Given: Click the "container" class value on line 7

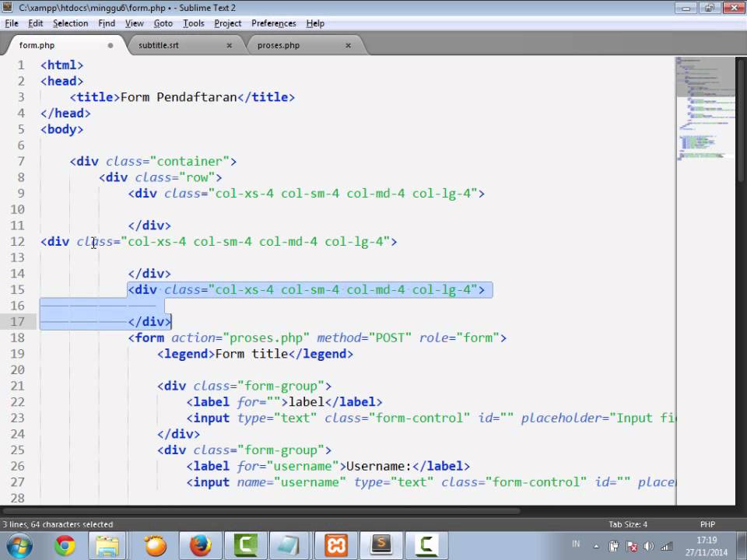Looking at the screenshot, I should pyautogui.click(x=190, y=162).
